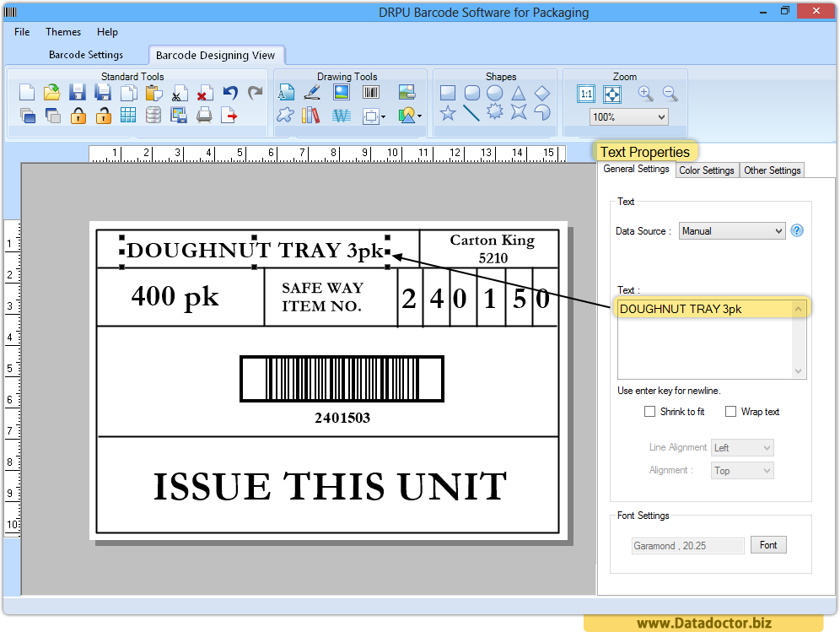This screenshot has height=632, width=840.
Task: Redo the last undone action
Action: pos(255,93)
